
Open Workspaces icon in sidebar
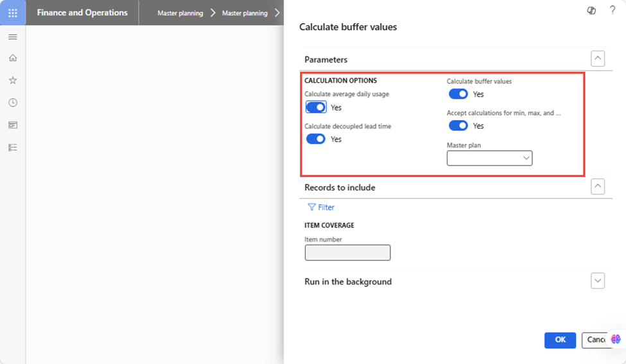click(13, 125)
